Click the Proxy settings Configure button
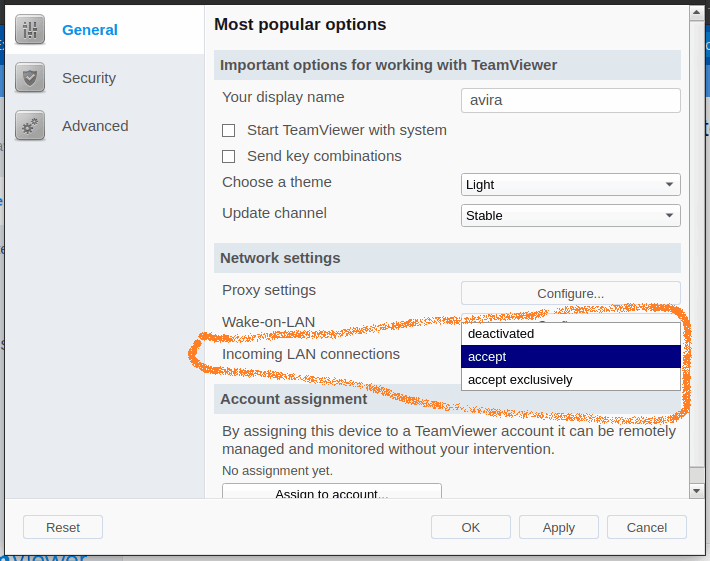This screenshot has width=710, height=561. [x=571, y=293]
